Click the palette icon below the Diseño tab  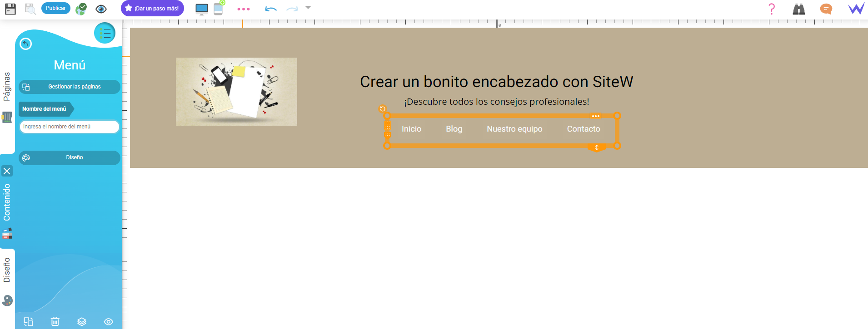tap(7, 300)
